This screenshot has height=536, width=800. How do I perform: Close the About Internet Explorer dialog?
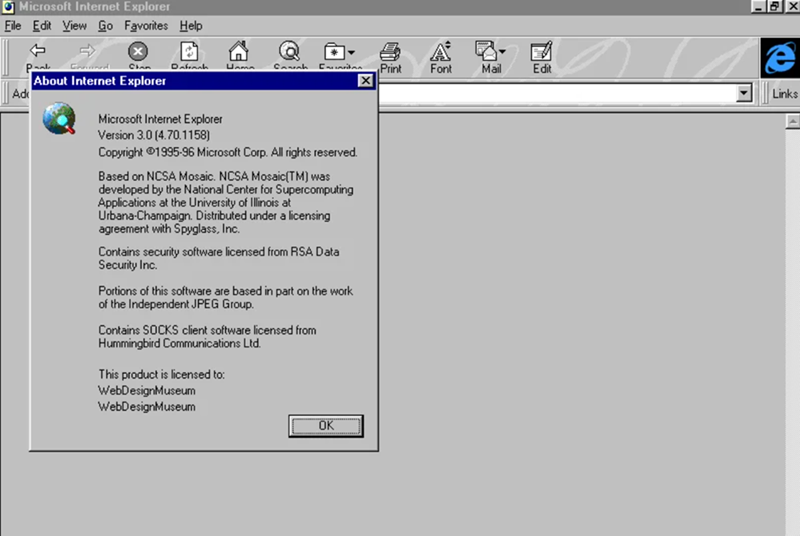pyautogui.click(x=365, y=81)
